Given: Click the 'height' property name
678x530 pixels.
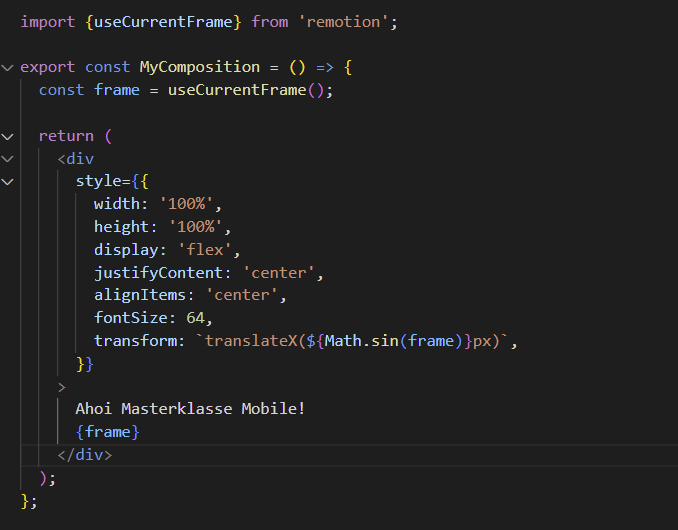Looking at the screenshot, I should [x=121, y=227].
